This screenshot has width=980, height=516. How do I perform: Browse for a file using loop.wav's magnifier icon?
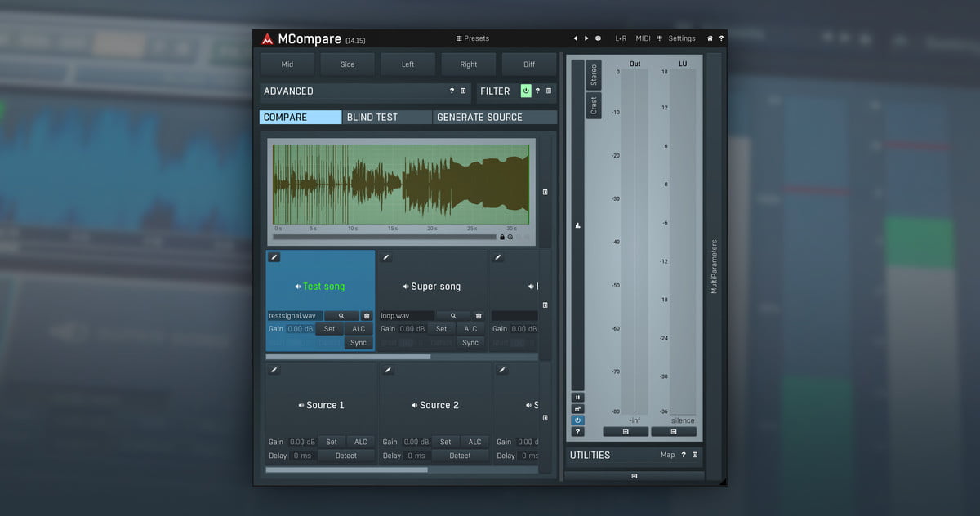point(452,315)
